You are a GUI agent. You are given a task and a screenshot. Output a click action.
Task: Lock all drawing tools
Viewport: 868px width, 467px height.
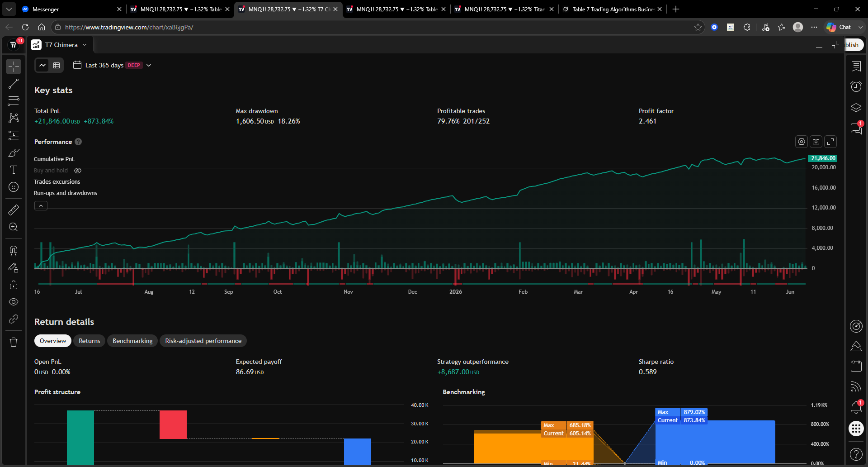point(14,285)
